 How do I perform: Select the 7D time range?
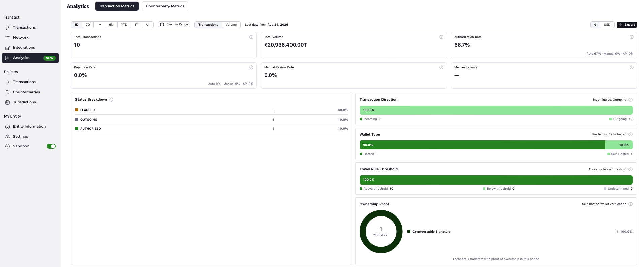pos(88,25)
